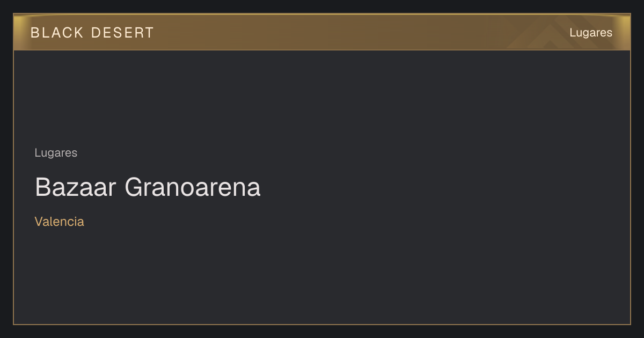This screenshot has width=644, height=338.
Task: Click the bright gold header right edge
Action: point(625,32)
